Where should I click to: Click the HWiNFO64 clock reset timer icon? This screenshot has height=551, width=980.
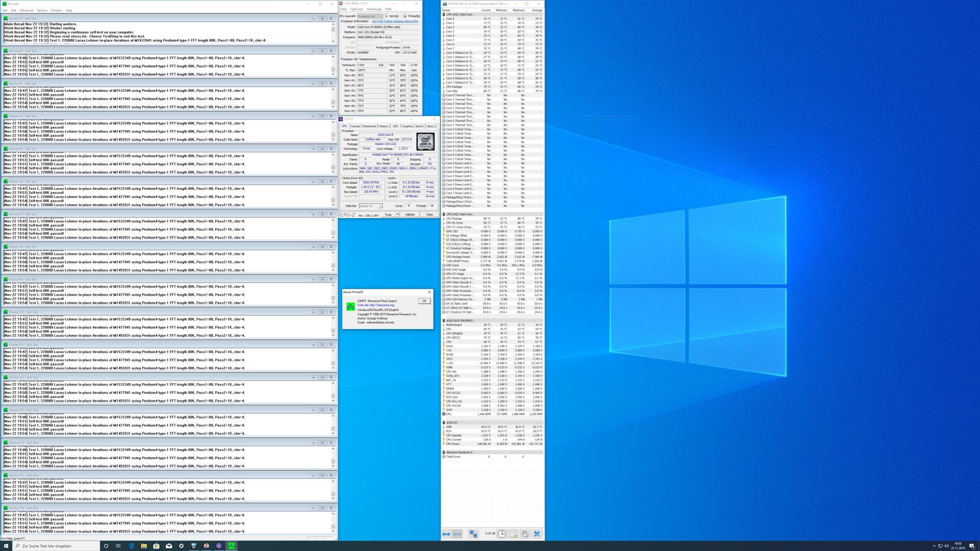tap(501, 534)
